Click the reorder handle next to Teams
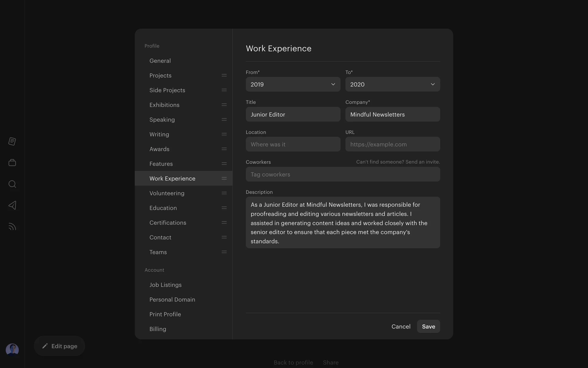This screenshot has width=588, height=368. tap(224, 252)
